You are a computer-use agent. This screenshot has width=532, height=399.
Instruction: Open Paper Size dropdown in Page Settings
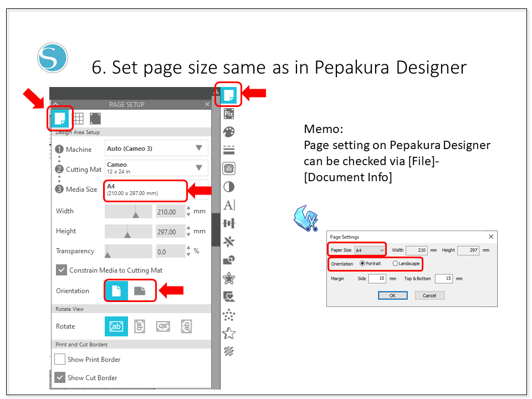click(370, 250)
